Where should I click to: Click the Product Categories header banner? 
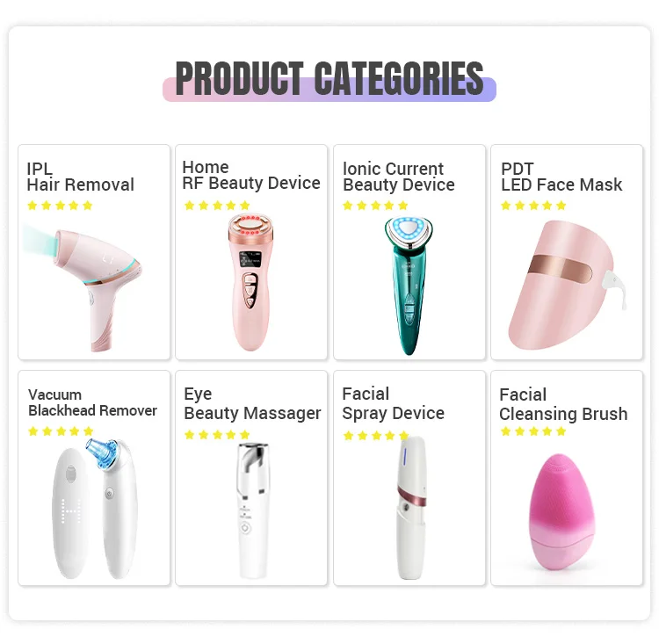329,80
